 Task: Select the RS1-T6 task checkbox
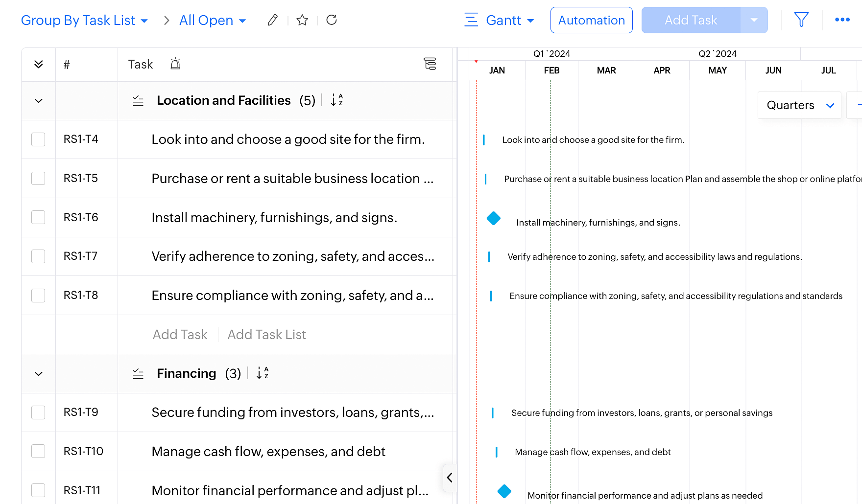(38, 217)
